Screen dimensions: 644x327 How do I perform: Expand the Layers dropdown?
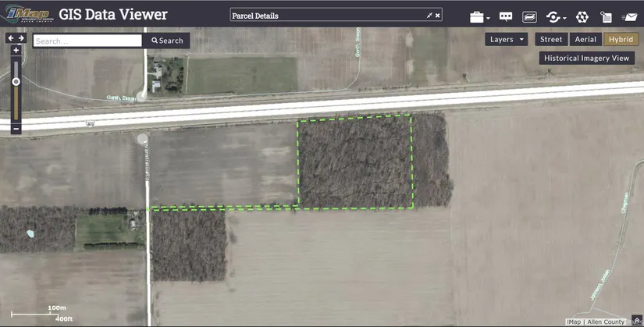[x=506, y=39]
